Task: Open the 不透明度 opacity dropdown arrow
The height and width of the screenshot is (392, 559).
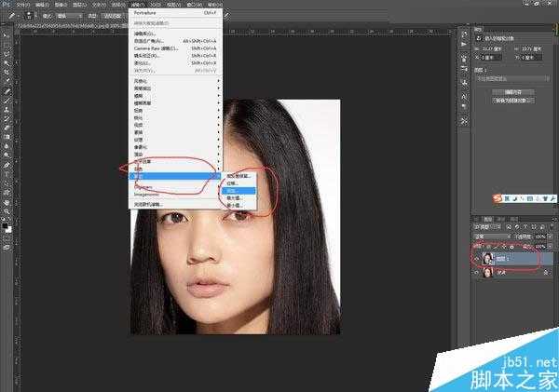Action: coord(550,237)
